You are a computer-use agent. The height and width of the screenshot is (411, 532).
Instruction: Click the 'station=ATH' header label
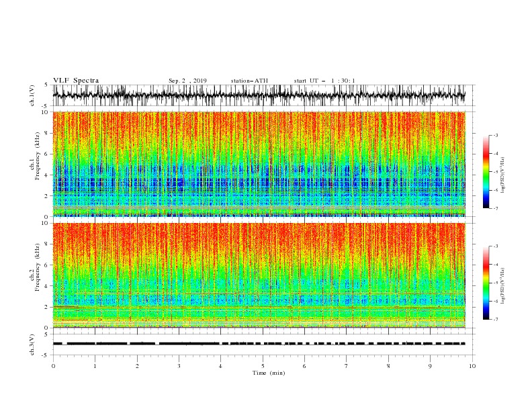pos(249,81)
